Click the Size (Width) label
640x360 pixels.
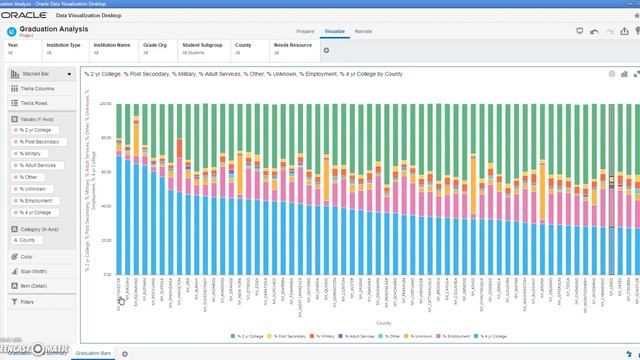(x=34, y=272)
